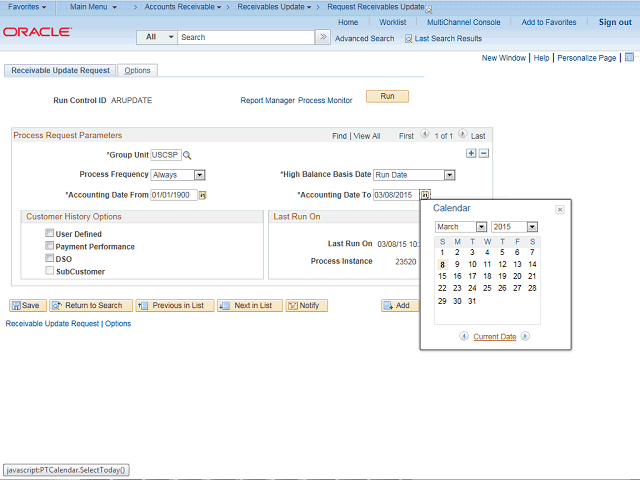
Task: Delete row with the minus icon
Action: (x=484, y=153)
